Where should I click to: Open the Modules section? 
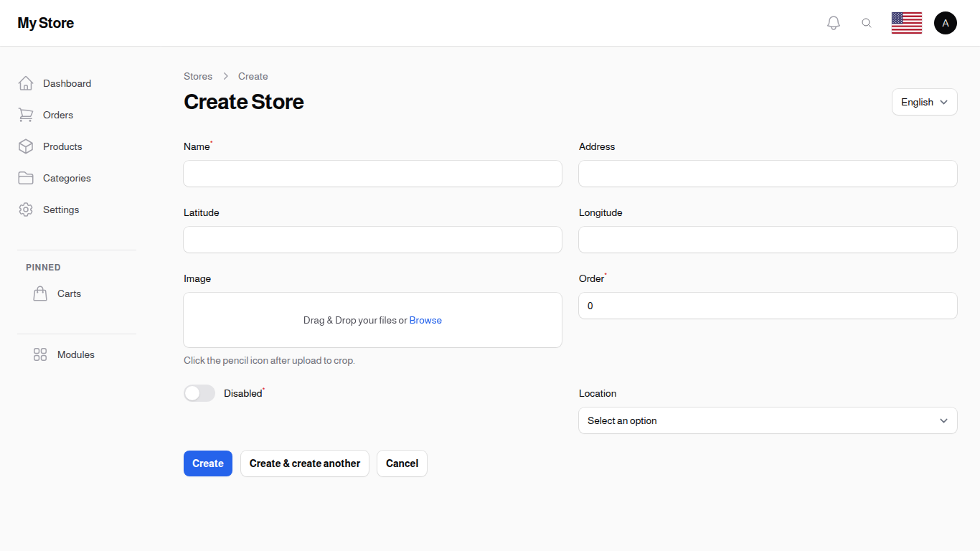click(x=75, y=354)
